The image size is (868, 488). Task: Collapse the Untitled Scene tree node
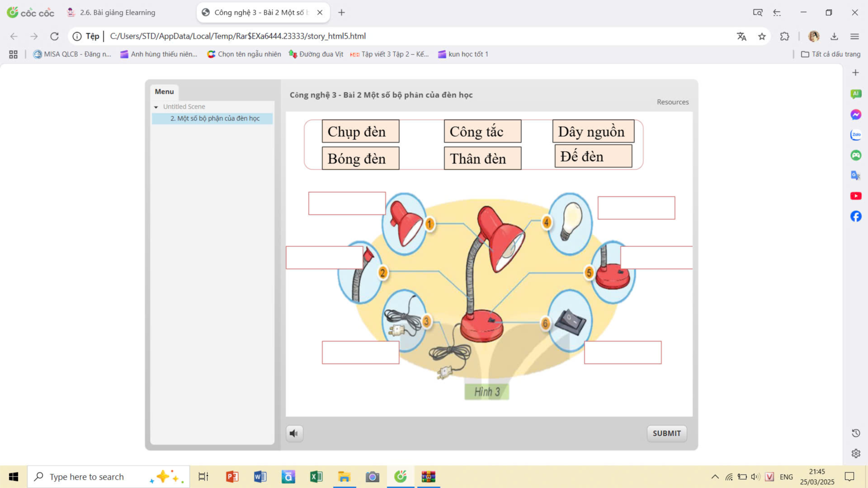click(156, 107)
